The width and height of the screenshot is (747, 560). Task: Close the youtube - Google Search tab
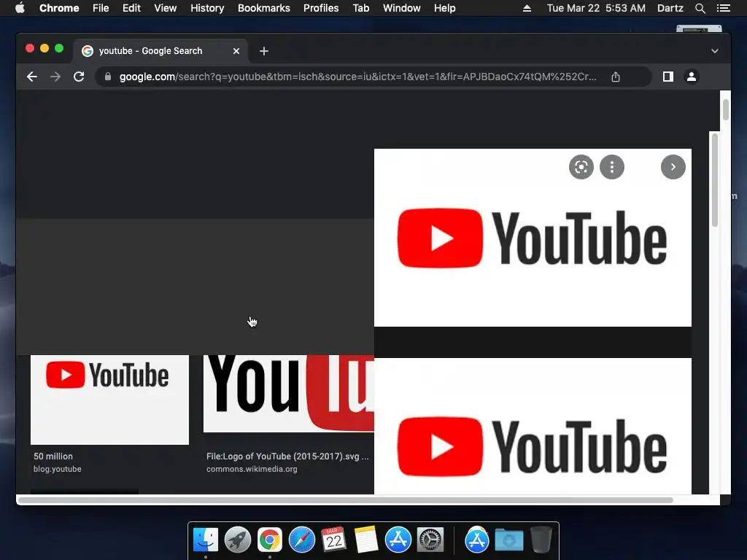tap(236, 51)
